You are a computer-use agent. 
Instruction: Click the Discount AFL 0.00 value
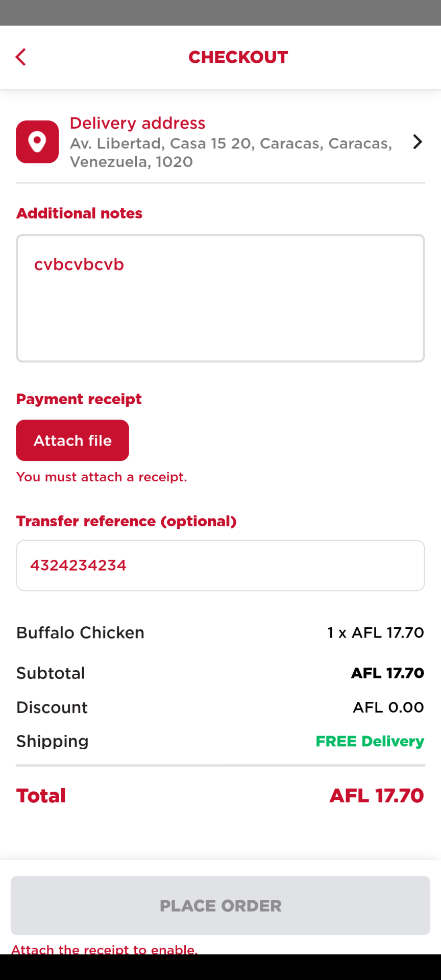coord(388,707)
